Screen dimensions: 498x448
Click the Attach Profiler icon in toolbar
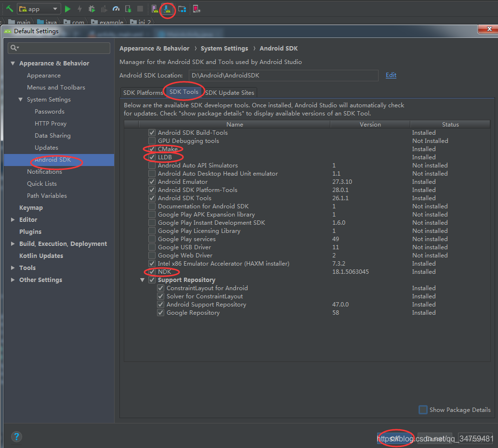coord(116,9)
